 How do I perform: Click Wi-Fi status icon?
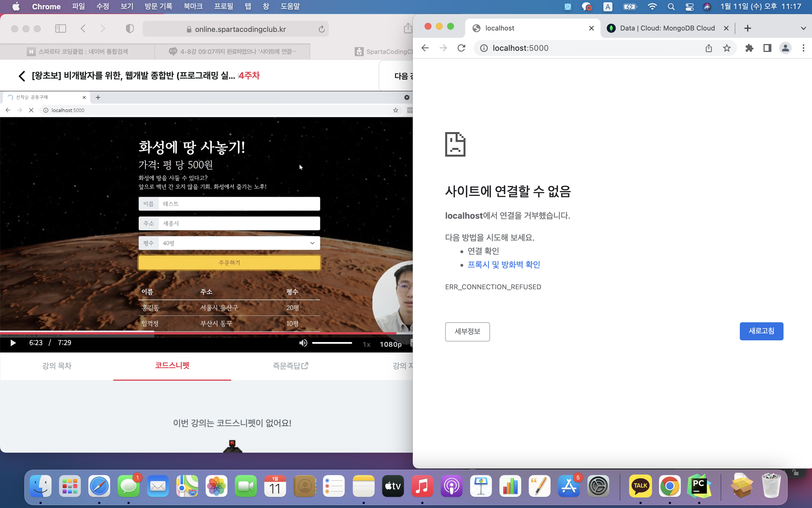pyautogui.click(x=652, y=6)
